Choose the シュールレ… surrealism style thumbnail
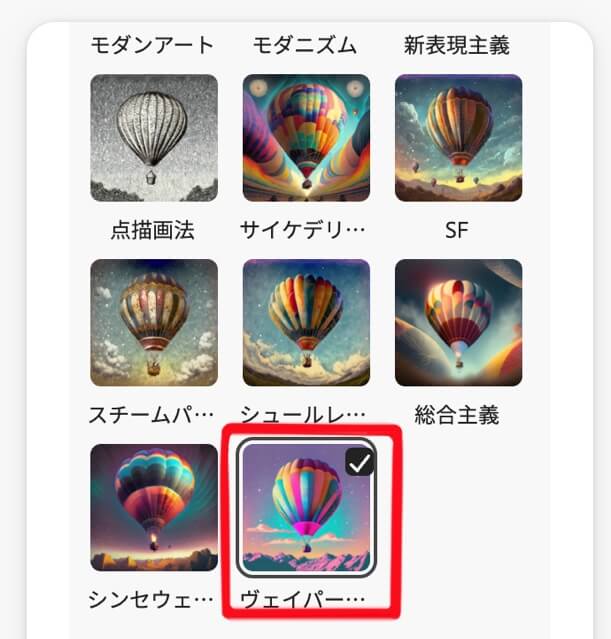This screenshot has width=611, height=639. (307, 322)
